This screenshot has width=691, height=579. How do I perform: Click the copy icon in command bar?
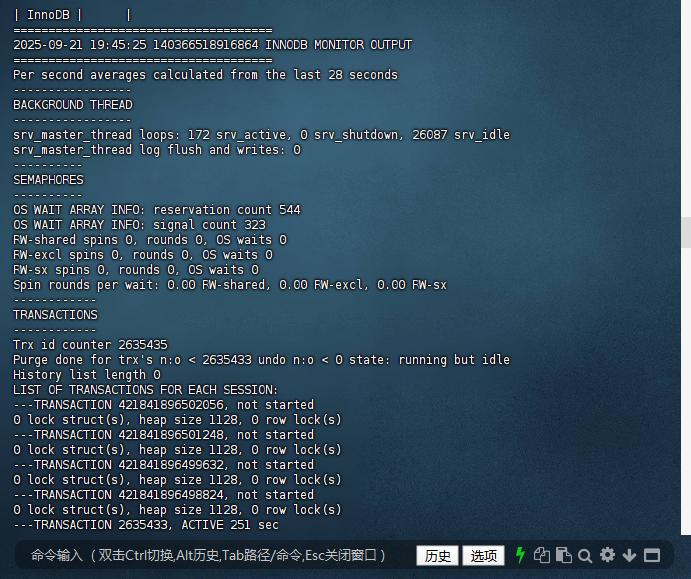(542, 555)
